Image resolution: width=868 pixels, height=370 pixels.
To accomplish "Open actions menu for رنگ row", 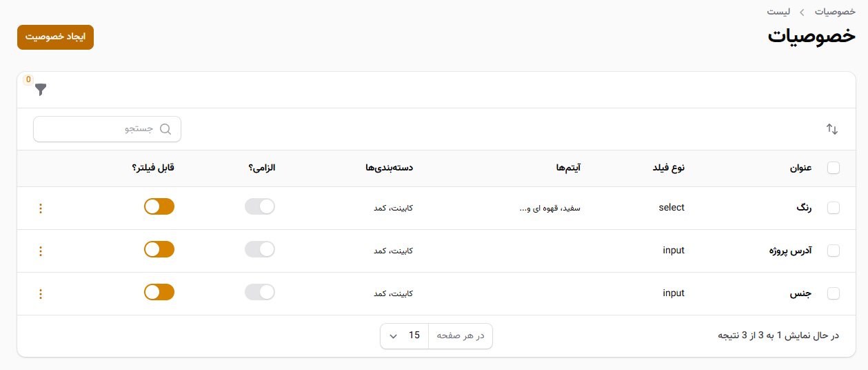I will (x=40, y=208).
